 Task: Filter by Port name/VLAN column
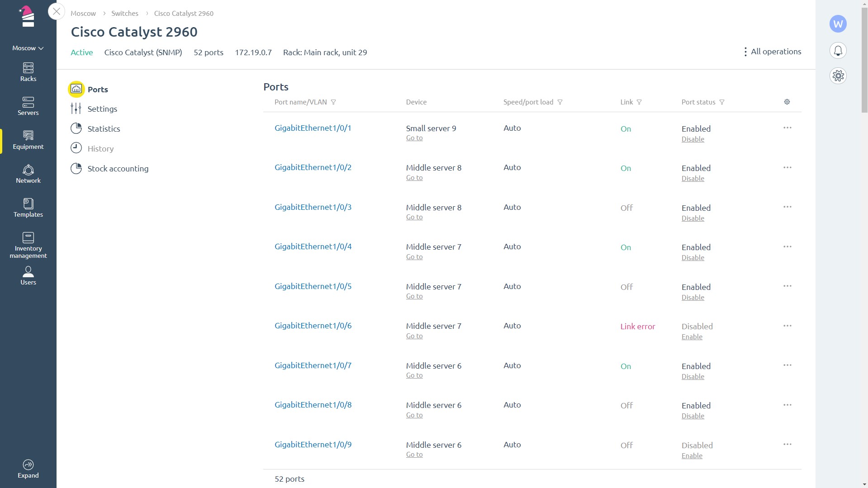pos(333,102)
